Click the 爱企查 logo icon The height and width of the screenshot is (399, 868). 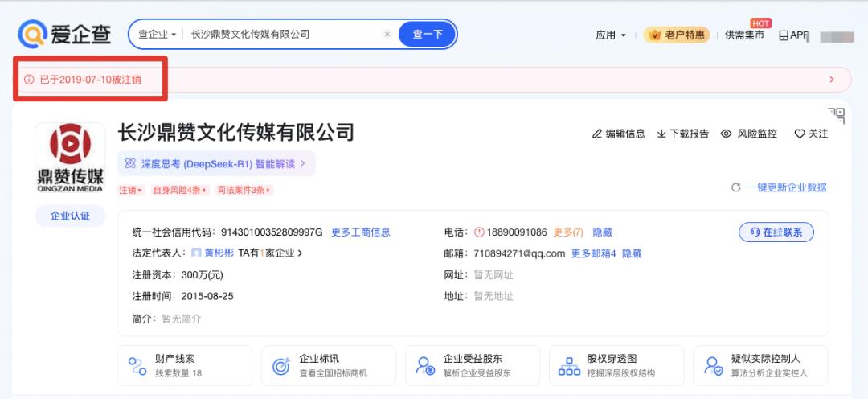32,35
